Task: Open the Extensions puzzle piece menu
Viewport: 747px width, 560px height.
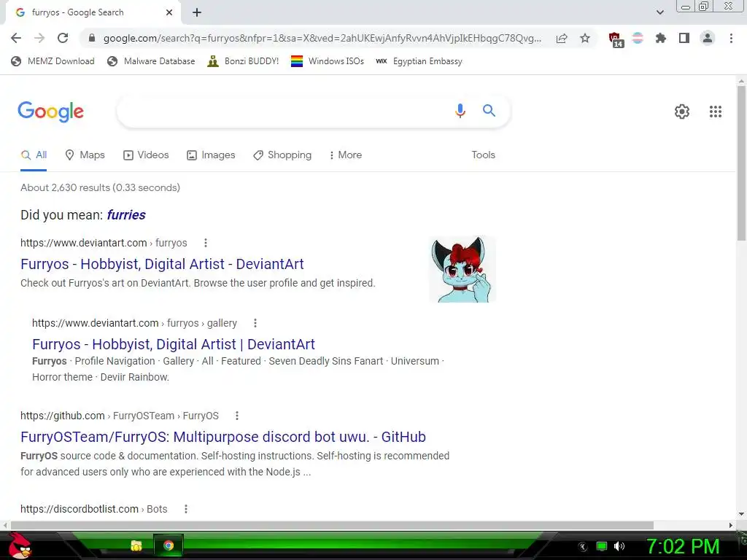Action: click(x=661, y=38)
